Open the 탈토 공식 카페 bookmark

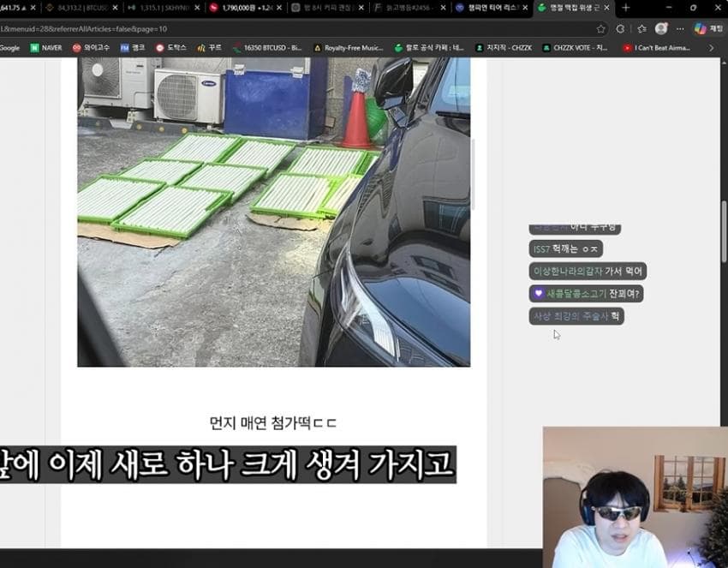[429, 48]
